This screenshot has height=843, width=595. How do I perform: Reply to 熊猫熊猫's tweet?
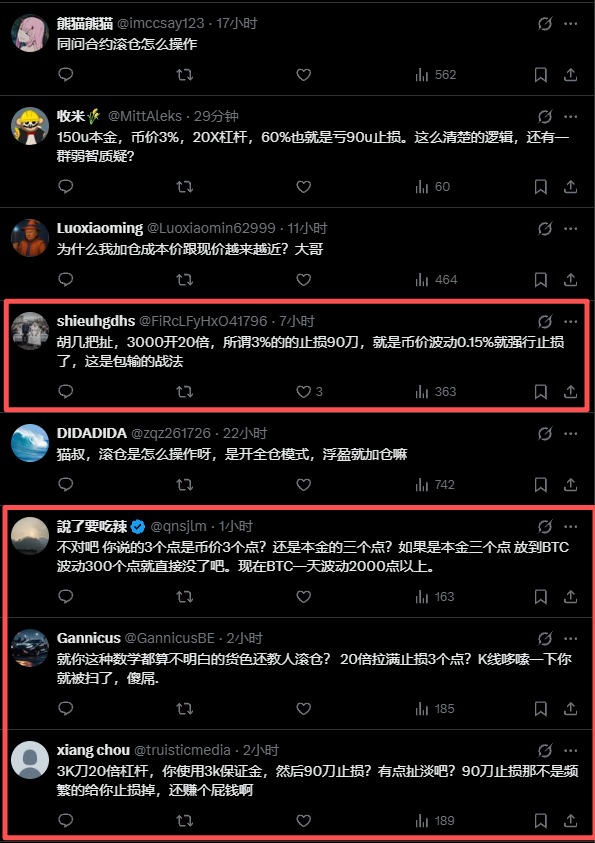(66, 75)
